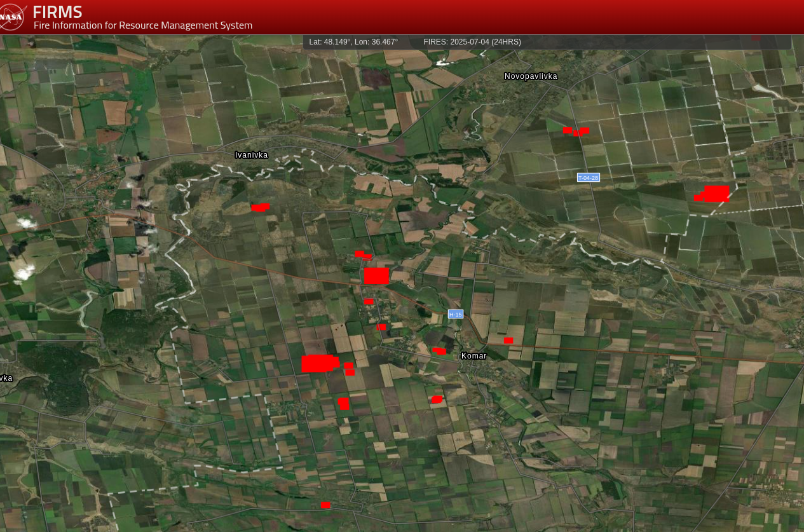This screenshot has height=532, width=804.
Task: Select the fire hotspot just east of H-15 shield
Action: tap(508, 341)
